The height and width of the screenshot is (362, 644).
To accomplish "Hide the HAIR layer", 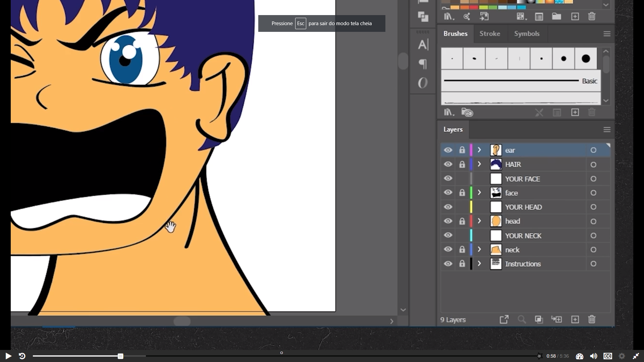I will tap(448, 164).
